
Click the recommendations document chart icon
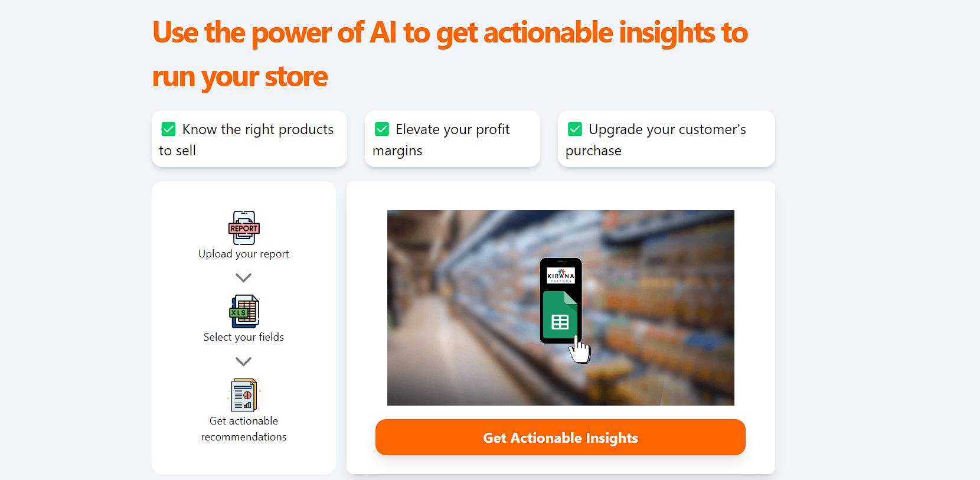pos(244,395)
